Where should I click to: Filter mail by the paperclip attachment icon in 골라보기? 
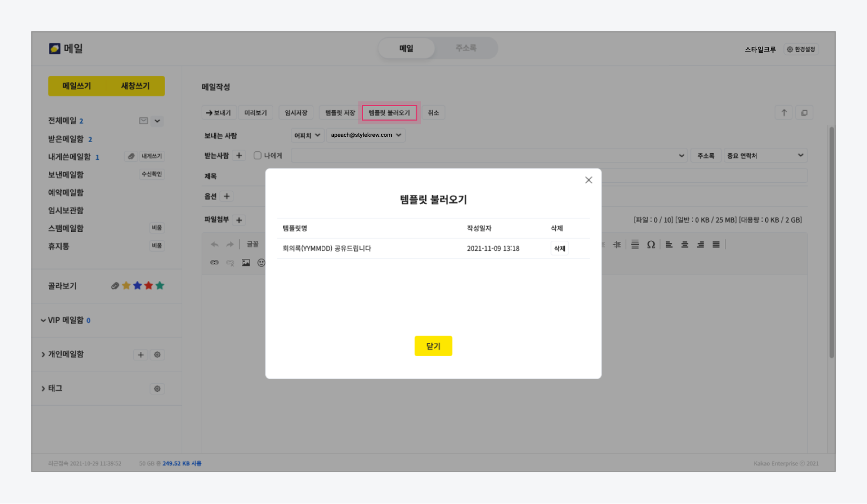click(115, 286)
